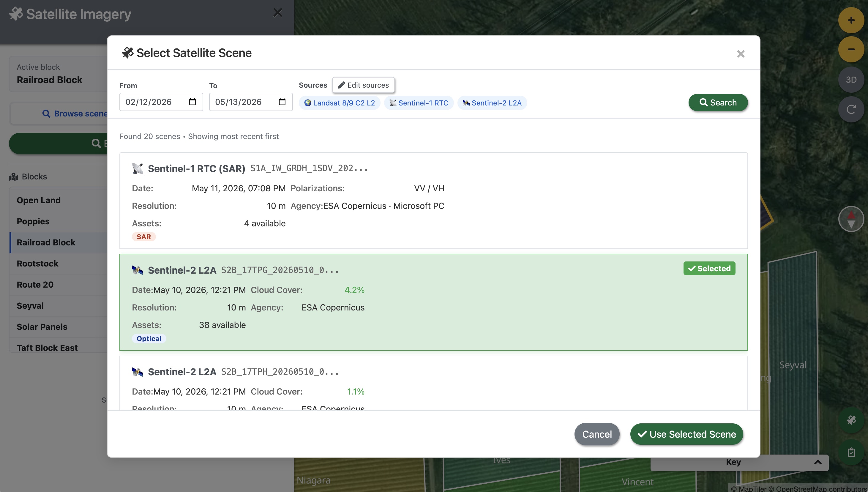Image resolution: width=868 pixels, height=492 pixels.
Task: Click the green search button in sidebar
Action: coord(58,143)
